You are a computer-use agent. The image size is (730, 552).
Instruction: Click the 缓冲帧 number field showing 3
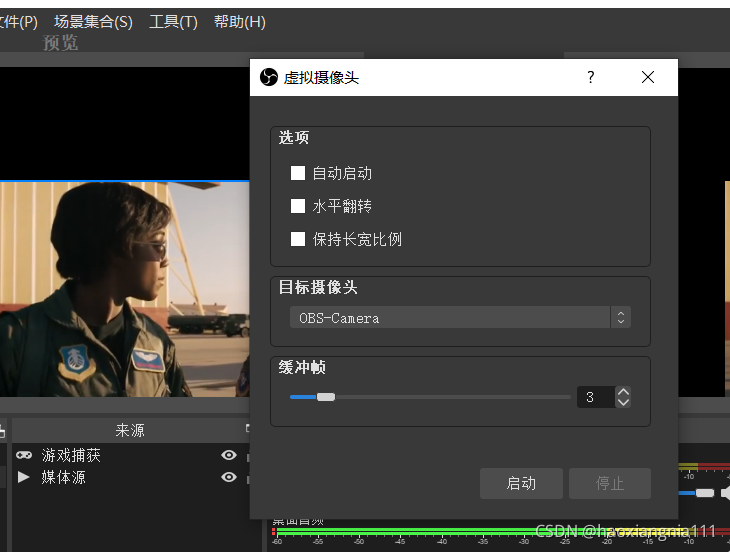(596, 397)
